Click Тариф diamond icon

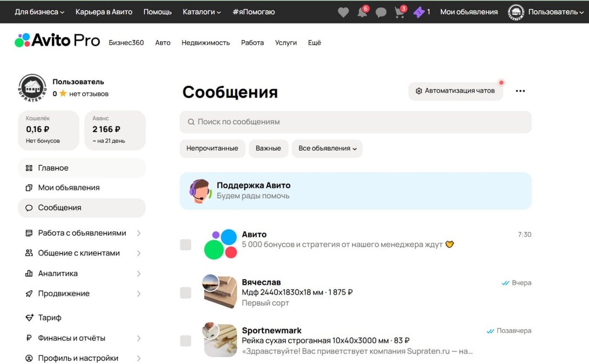[x=29, y=317]
